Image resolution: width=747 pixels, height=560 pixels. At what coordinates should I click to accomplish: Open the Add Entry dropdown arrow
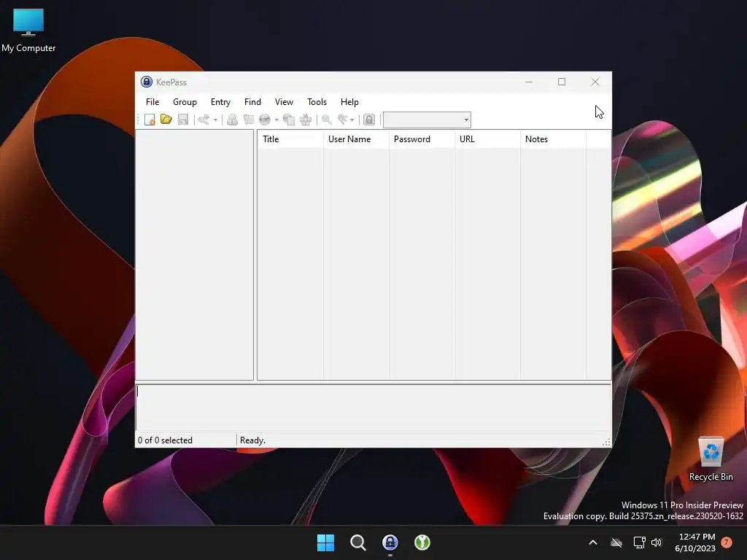pyautogui.click(x=215, y=120)
